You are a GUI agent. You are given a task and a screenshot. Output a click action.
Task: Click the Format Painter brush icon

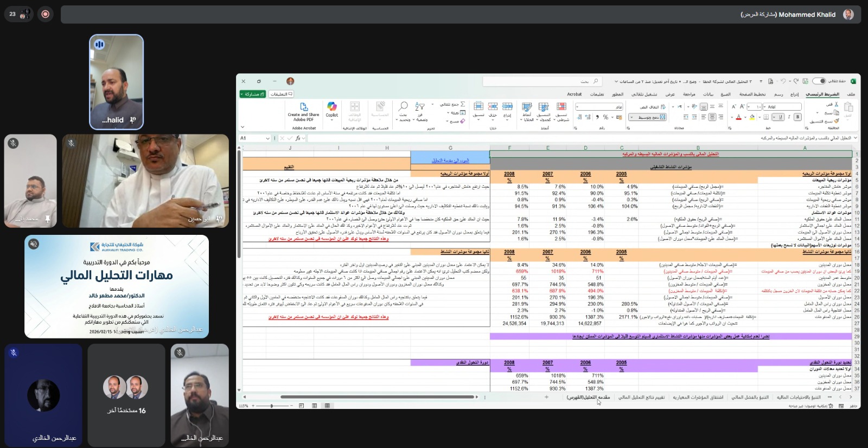(837, 121)
